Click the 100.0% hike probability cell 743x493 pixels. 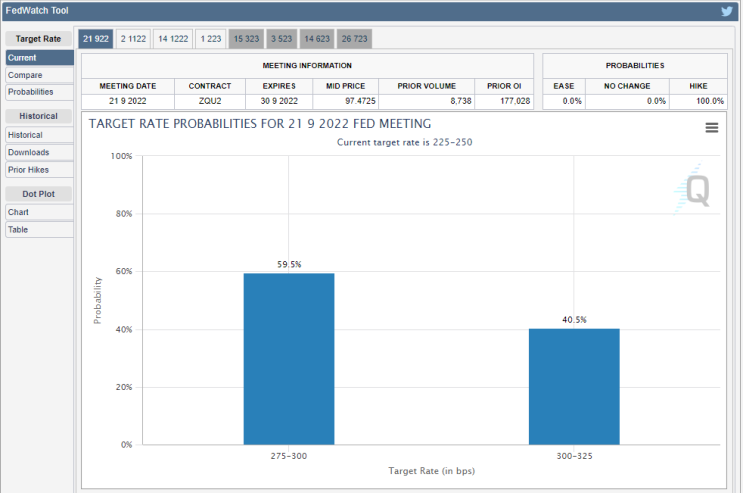[698, 101]
